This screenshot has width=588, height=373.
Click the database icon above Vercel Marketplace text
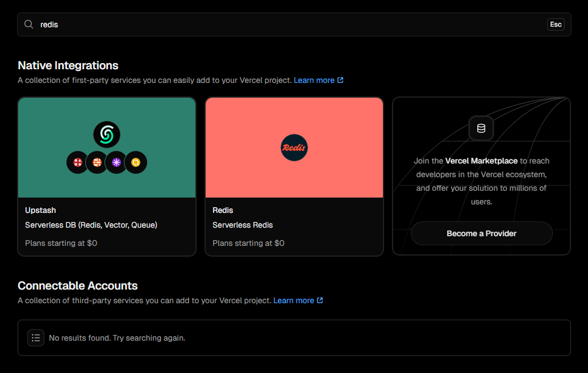tap(481, 128)
